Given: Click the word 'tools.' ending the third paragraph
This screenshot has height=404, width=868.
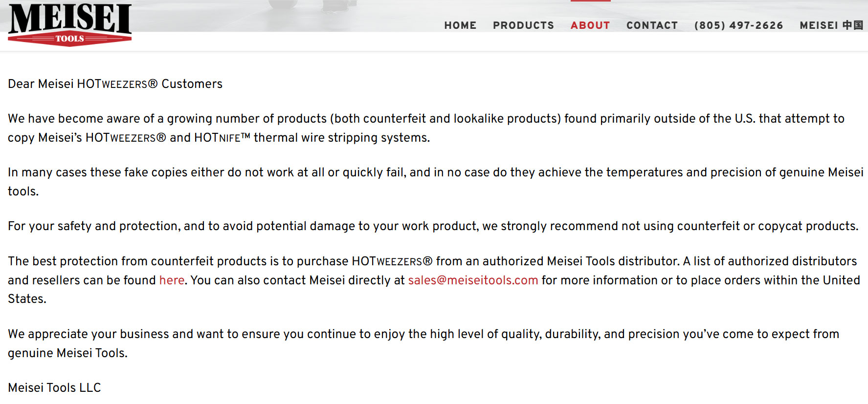Looking at the screenshot, I should point(23,191).
